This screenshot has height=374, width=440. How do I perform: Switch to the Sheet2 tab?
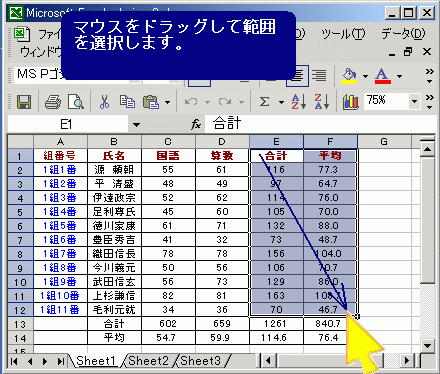click(x=148, y=361)
